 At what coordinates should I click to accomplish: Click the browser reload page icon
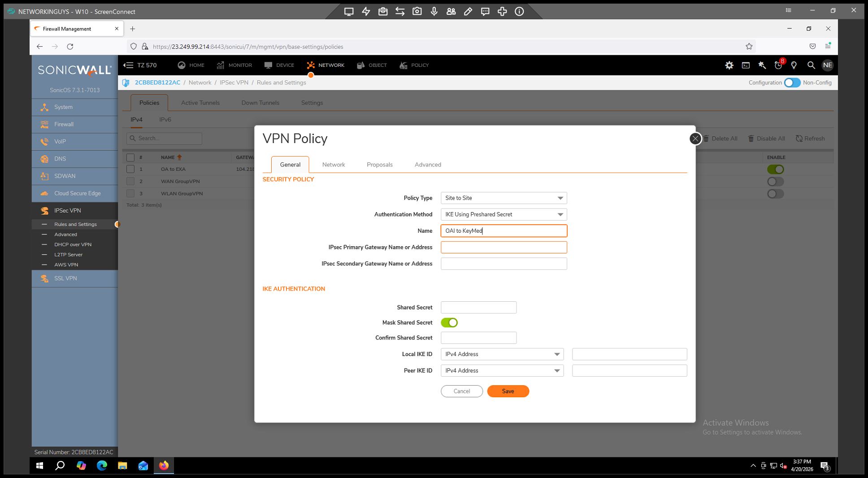[70, 47]
